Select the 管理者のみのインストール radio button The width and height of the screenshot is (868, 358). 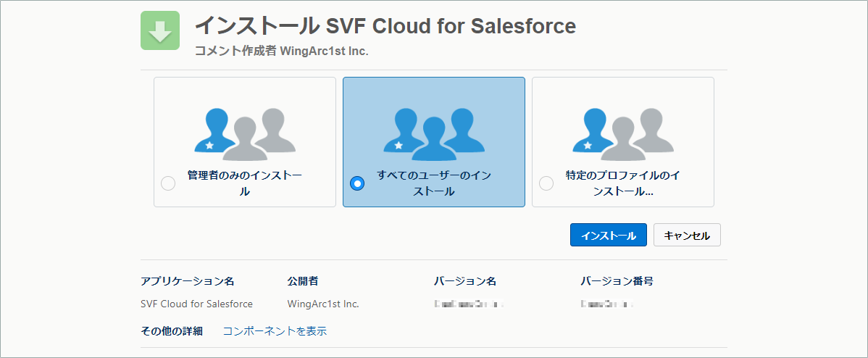168,183
